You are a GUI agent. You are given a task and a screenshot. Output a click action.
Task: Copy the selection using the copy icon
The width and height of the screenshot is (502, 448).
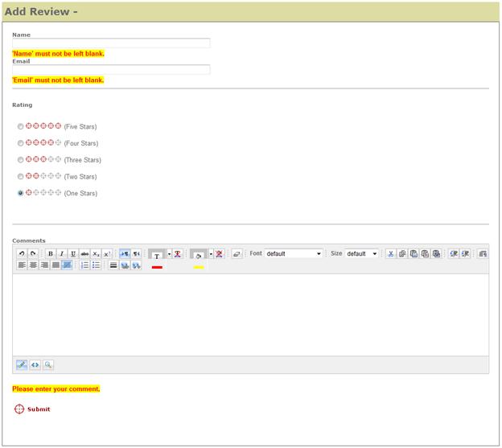pyautogui.click(x=402, y=254)
